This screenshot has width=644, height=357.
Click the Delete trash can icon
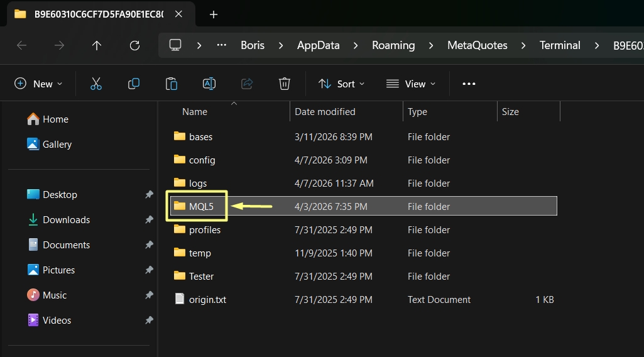284,84
